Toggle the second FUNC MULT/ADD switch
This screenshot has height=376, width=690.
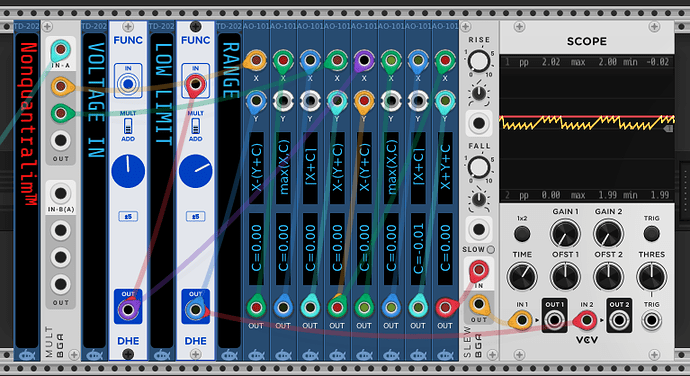(x=195, y=126)
